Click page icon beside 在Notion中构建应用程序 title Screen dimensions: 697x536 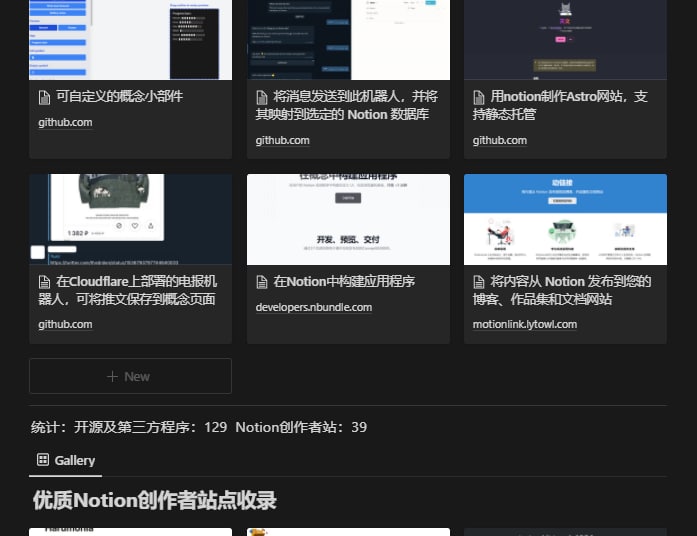point(262,282)
